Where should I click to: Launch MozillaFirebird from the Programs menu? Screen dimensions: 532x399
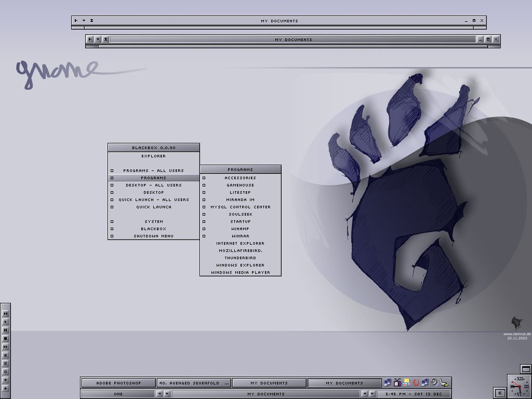(x=241, y=251)
